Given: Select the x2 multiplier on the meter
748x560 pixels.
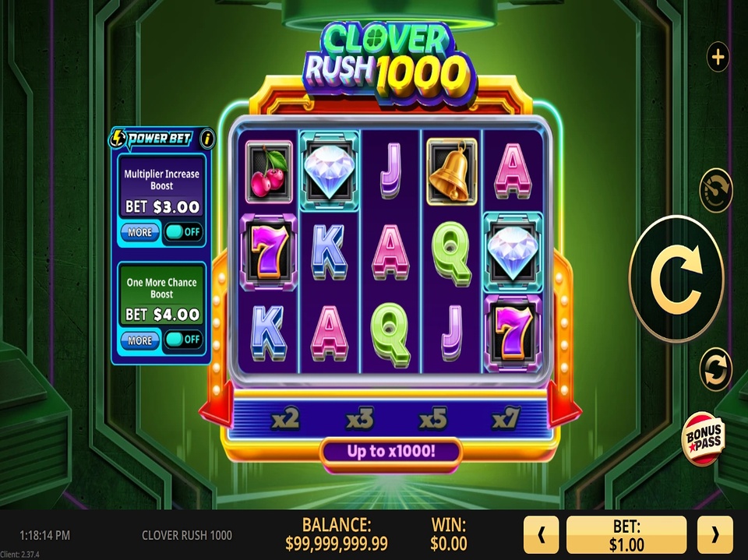Looking at the screenshot, I should (285, 419).
